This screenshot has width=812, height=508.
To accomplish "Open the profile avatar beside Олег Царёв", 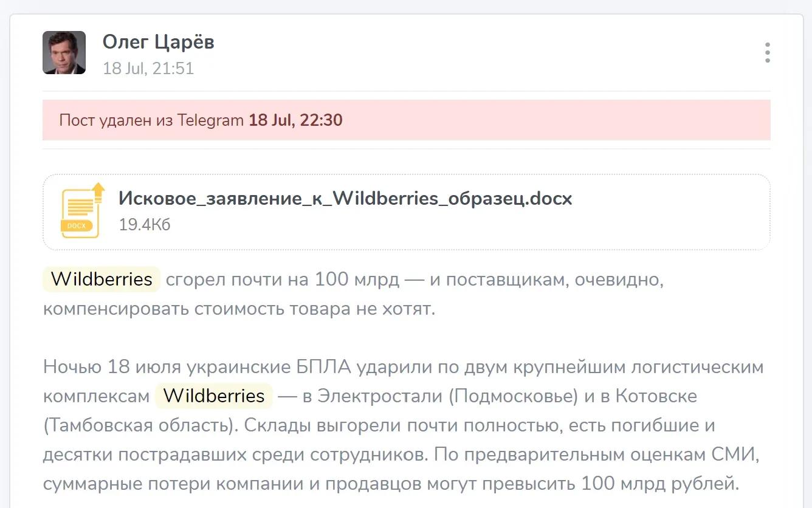I will 64,52.
